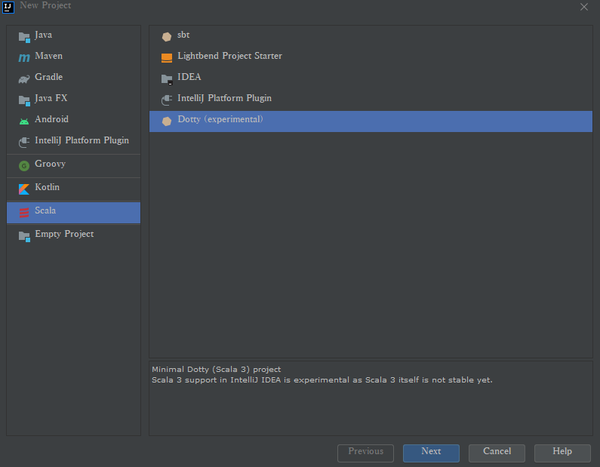Select IDEA-based Scala template
Screen dimensions: 600x467
pyautogui.click(x=371, y=78)
